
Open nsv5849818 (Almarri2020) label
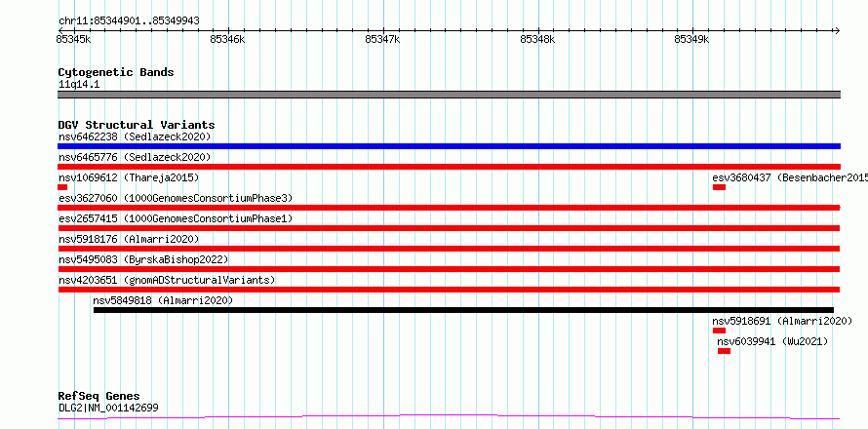click(163, 300)
